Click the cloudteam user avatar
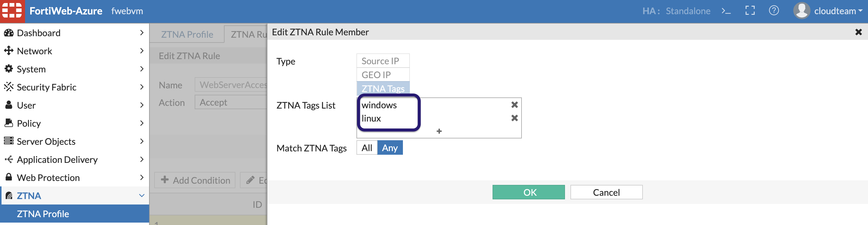The image size is (868, 225). point(802,11)
